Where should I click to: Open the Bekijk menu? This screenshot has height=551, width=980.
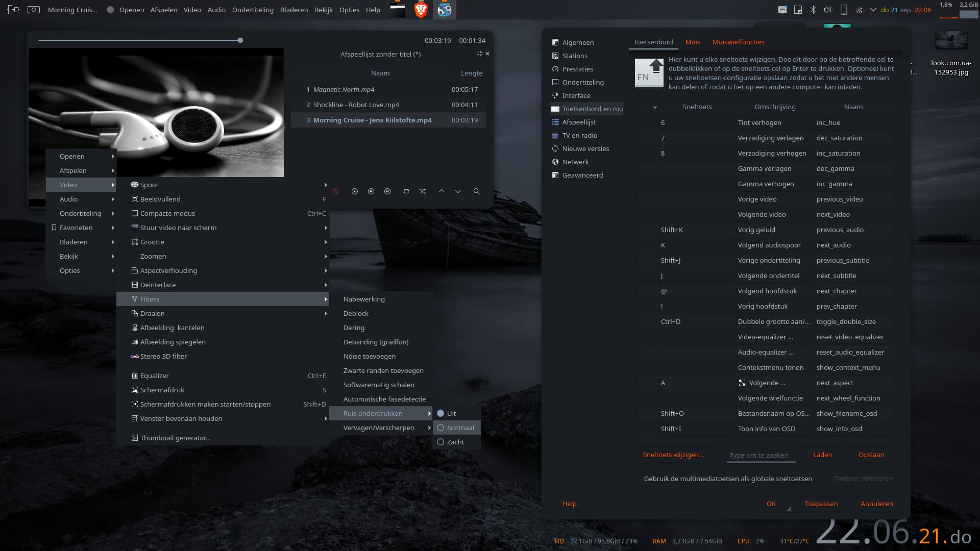323,10
